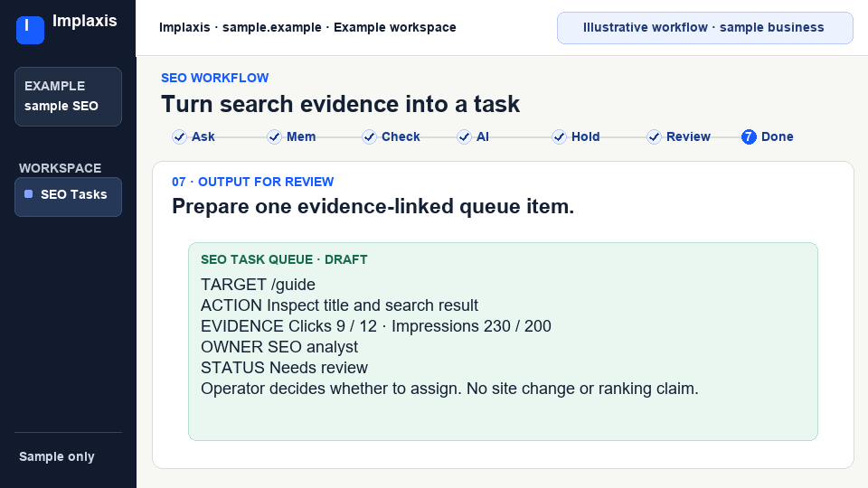Click the Hold step checkmark icon
868x488 pixels.
tap(559, 137)
